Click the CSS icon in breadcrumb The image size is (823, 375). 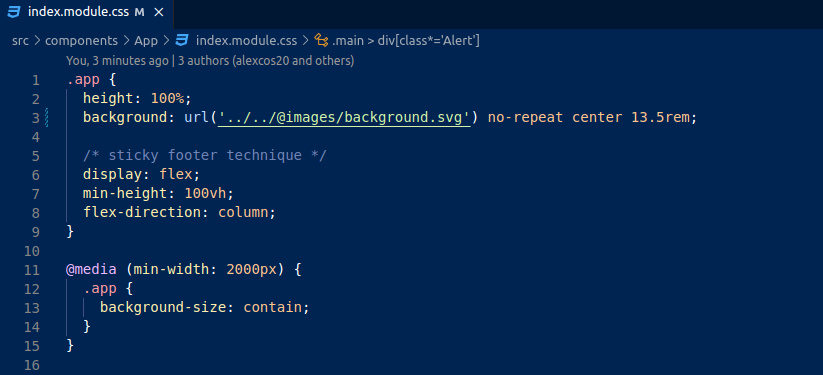click(182, 40)
